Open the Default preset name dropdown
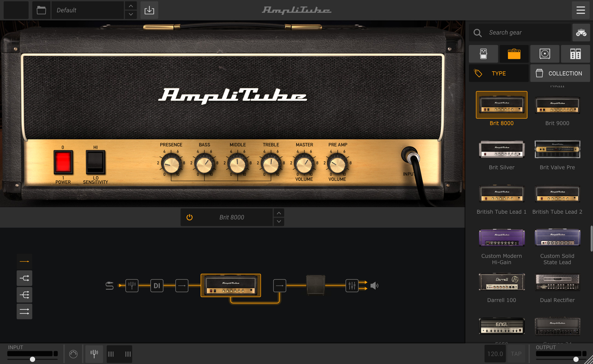 pyautogui.click(x=88, y=10)
